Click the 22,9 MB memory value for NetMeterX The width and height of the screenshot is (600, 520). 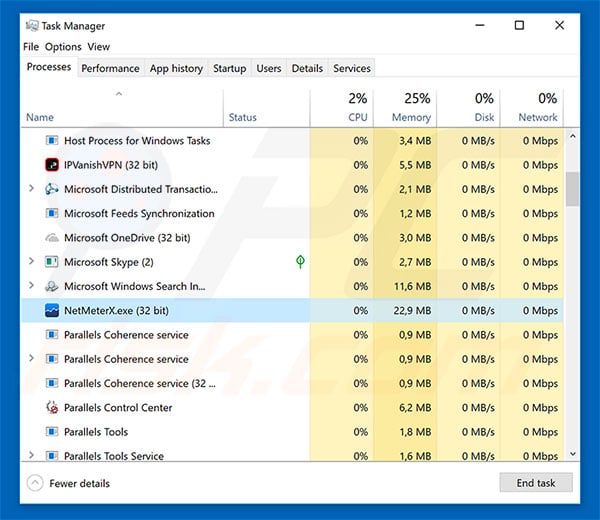412,310
